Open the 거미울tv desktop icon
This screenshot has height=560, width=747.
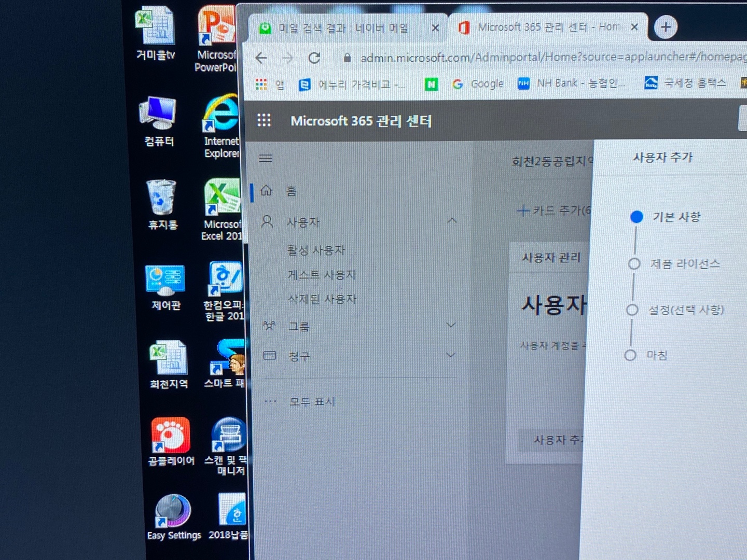click(155, 33)
